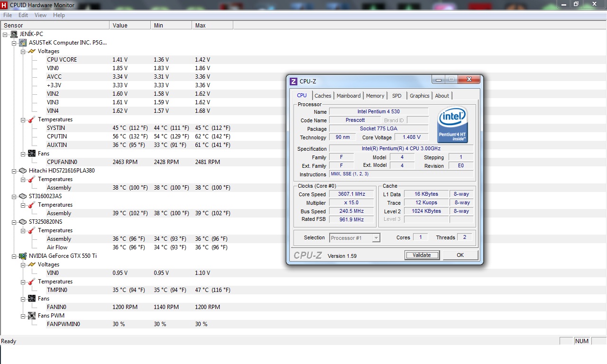The width and height of the screenshot is (607, 364).
Task: Select the CPU VCORE row
Action: (62, 60)
